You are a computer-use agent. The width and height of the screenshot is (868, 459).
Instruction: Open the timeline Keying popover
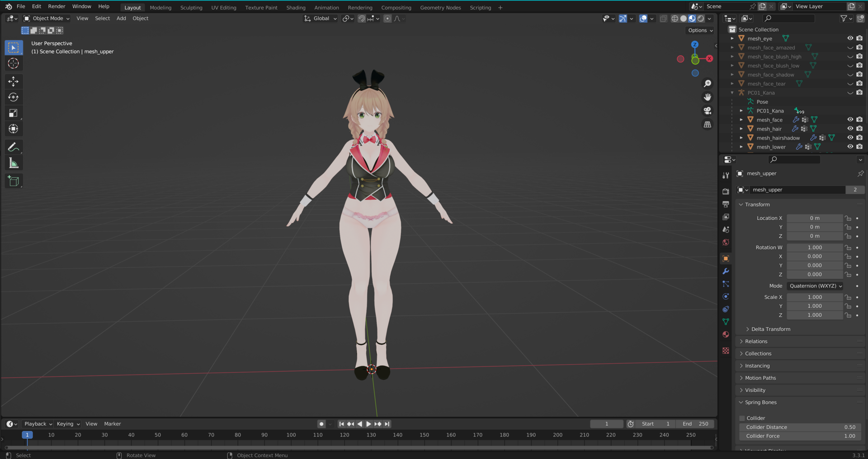(x=68, y=424)
